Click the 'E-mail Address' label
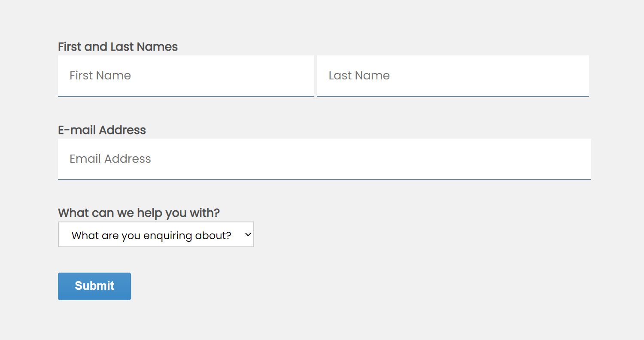Viewport: 644px width, 340px height. (102, 130)
